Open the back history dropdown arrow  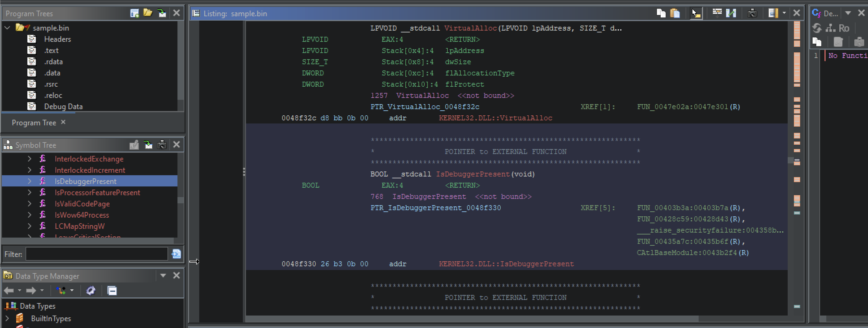(x=20, y=291)
